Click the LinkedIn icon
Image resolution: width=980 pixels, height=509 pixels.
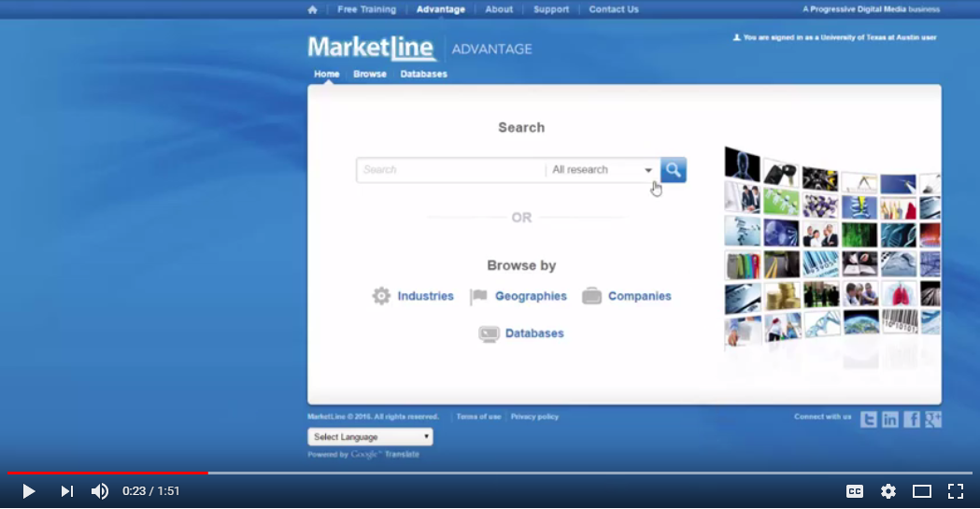click(890, 419)
